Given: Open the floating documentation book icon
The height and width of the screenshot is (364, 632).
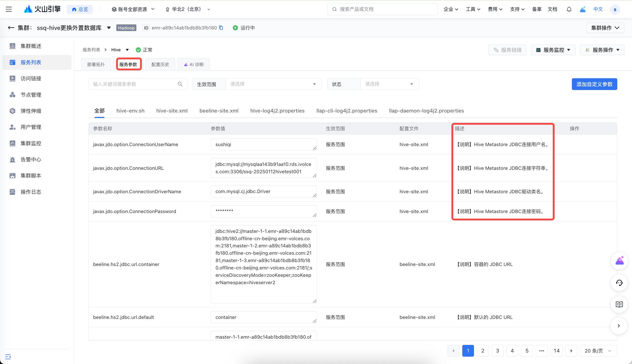Looking at the screenshot, I should 619,304.
